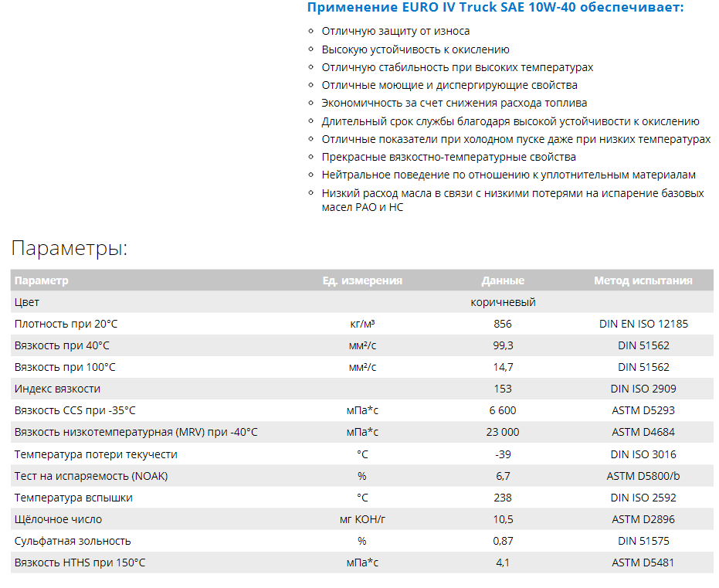Click the 'Индекс вязкости' row label
Image resolution: width=719 pixels, height=588 pixels.
coord(57,389)
